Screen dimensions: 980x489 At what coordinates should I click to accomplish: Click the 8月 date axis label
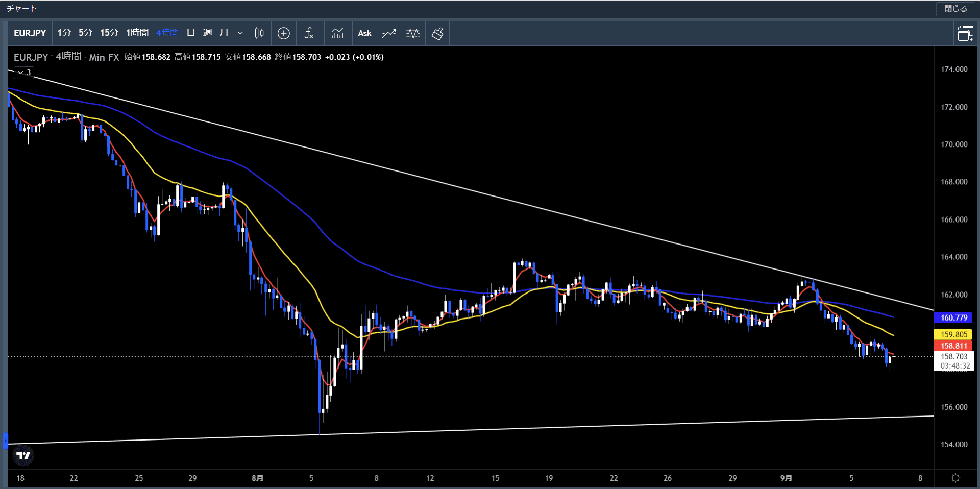click(x=258, y=478)
